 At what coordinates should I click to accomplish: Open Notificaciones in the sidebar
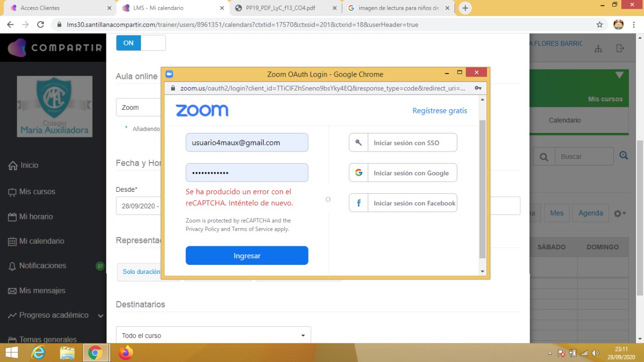click(38, 266)
